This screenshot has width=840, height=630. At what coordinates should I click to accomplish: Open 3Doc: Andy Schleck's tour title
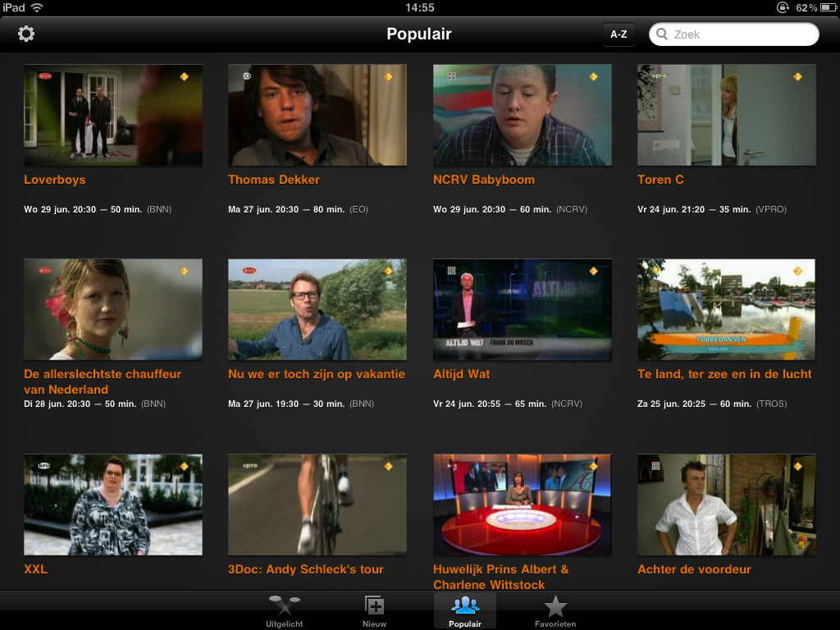tap(306, 569)
